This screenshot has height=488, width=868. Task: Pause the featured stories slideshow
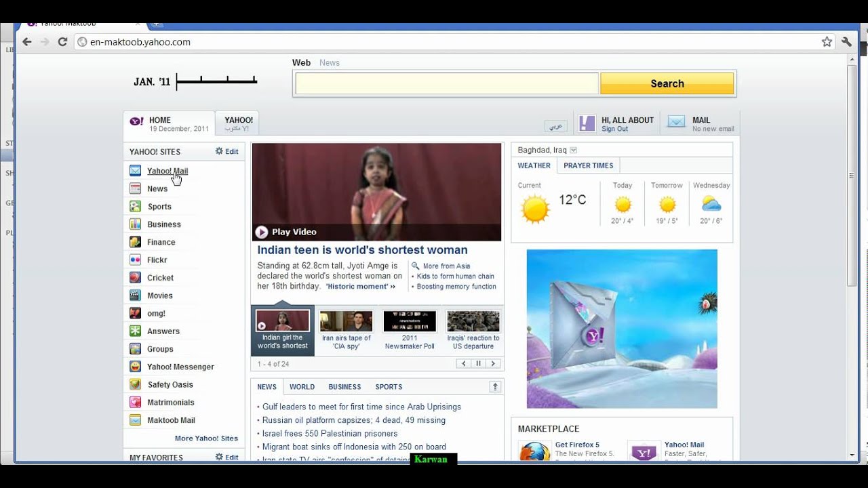pos(478,364)
